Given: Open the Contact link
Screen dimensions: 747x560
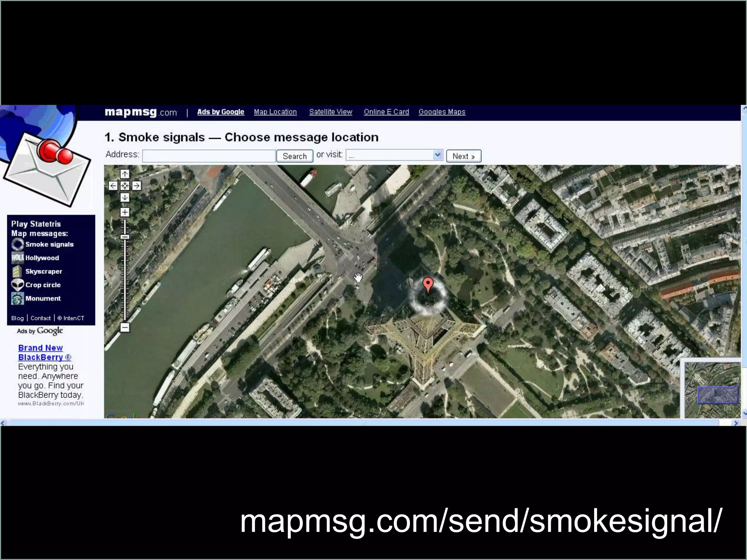Looking at the screenshot, I should pyautogui.click(x=40, y=318).
